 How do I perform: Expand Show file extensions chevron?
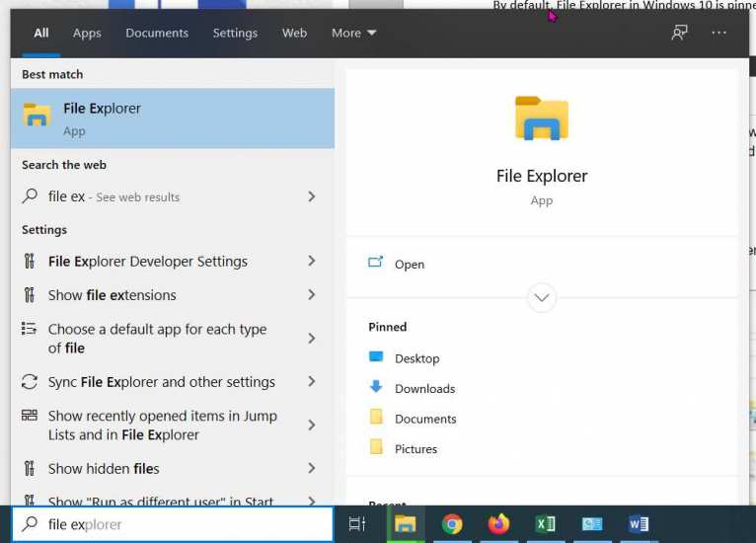(x=312, y=294)
